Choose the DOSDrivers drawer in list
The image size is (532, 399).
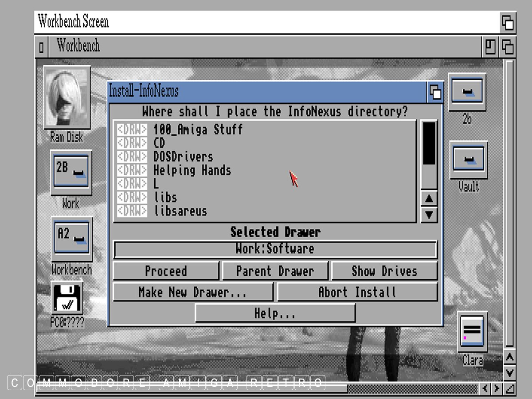click(x=183, y=157)
